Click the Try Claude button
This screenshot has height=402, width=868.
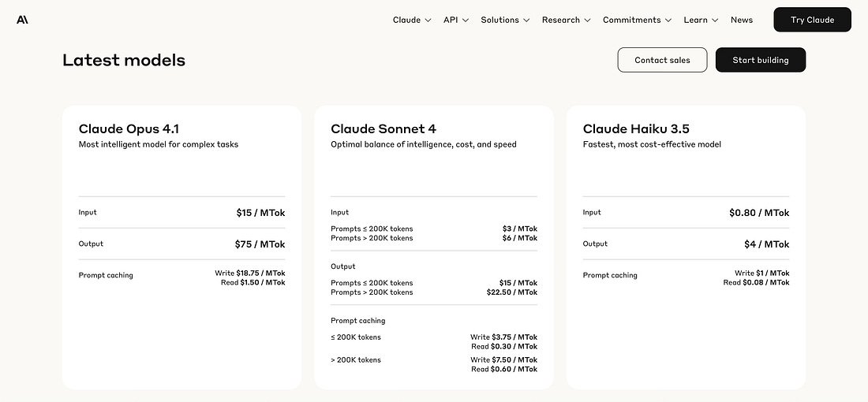pyautogui.click(x=812, y=20)
